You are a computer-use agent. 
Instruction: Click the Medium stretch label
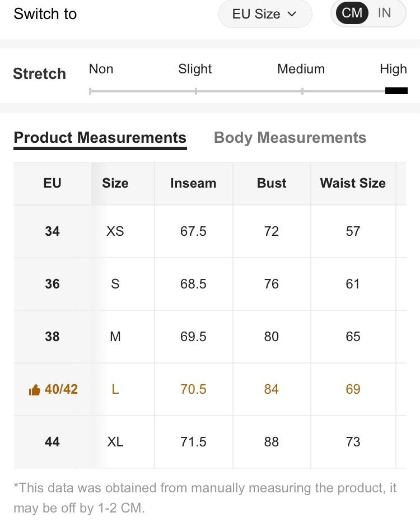coord(301,69)
